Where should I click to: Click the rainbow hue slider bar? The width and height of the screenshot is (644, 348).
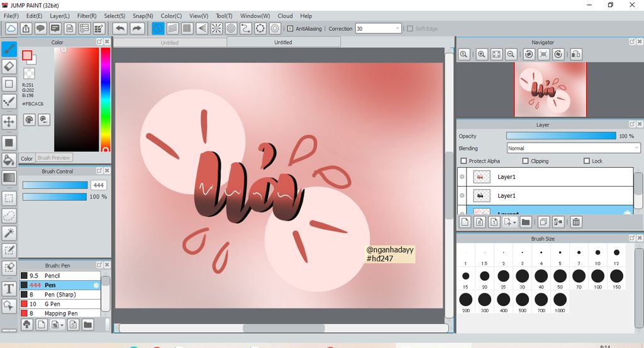[105, 100]
